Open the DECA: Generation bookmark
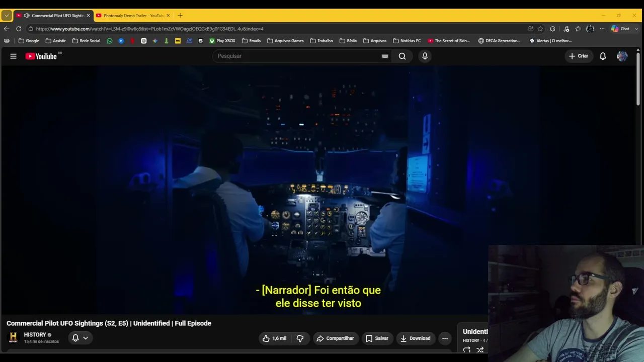 (x=499, y=41)
